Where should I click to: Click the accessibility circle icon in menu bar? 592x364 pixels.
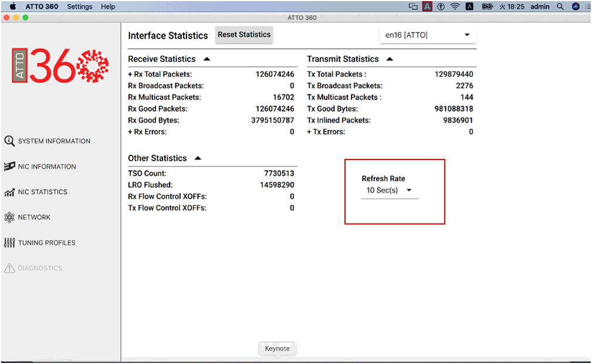(441, 6)
